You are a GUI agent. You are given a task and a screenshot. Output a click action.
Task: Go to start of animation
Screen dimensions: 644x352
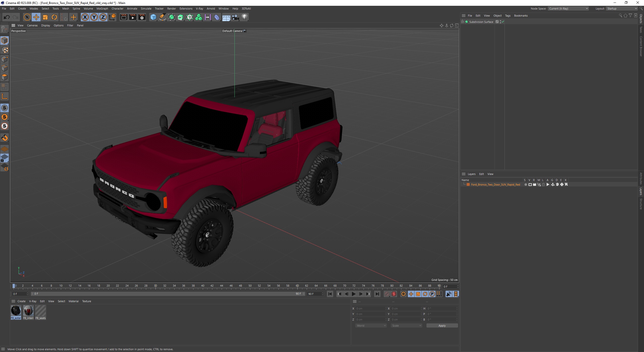[x=330, y=294]
